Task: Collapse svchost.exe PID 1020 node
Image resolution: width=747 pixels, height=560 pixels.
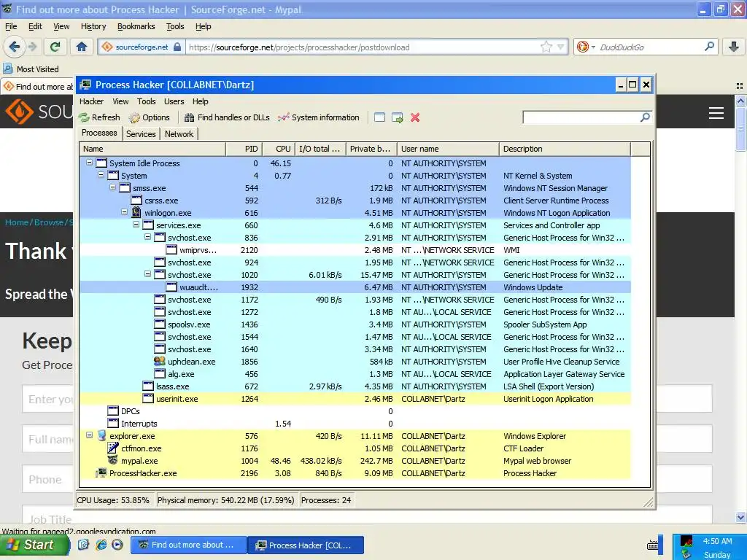Action: pos(147,274)
